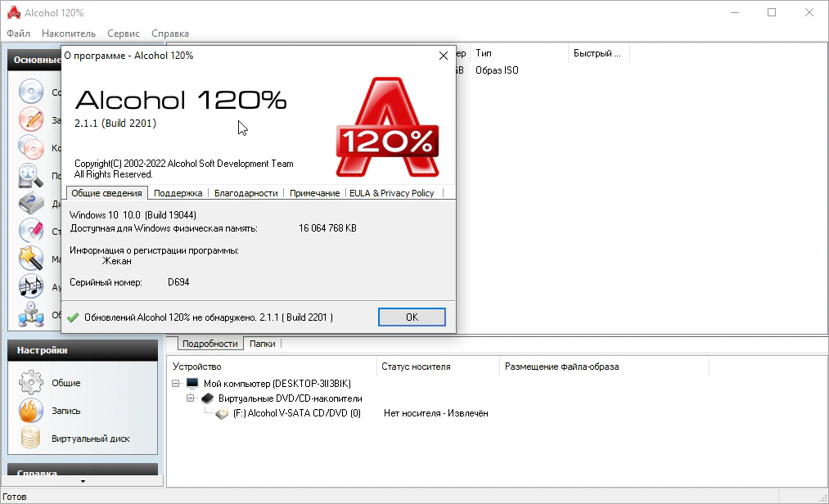Select the Папки tab
Image resolution: width=829 pixels, height=504 pixels.
click(x=262, y=344)
